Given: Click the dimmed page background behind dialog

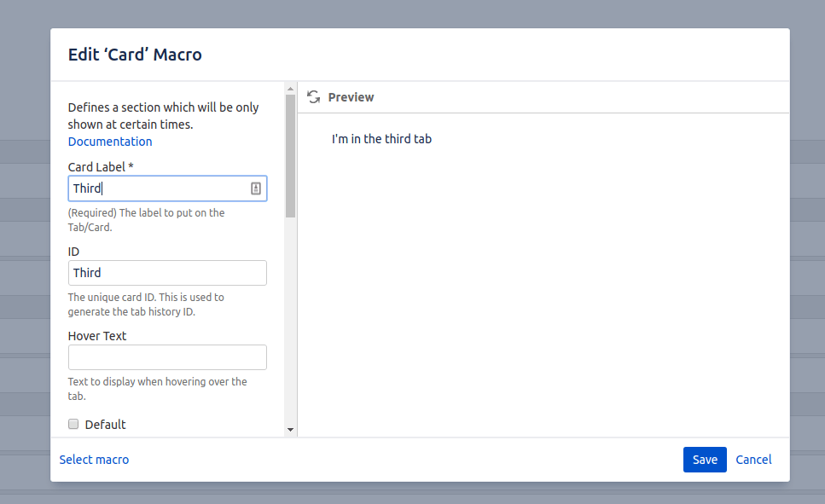Looking at the screenshot, I should click(x=26, y=256).
